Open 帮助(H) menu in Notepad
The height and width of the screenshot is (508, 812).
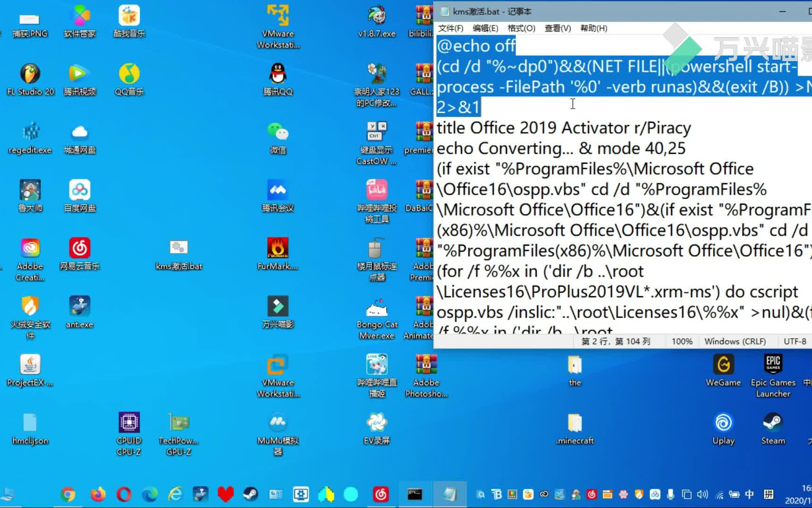coord(593,28)
